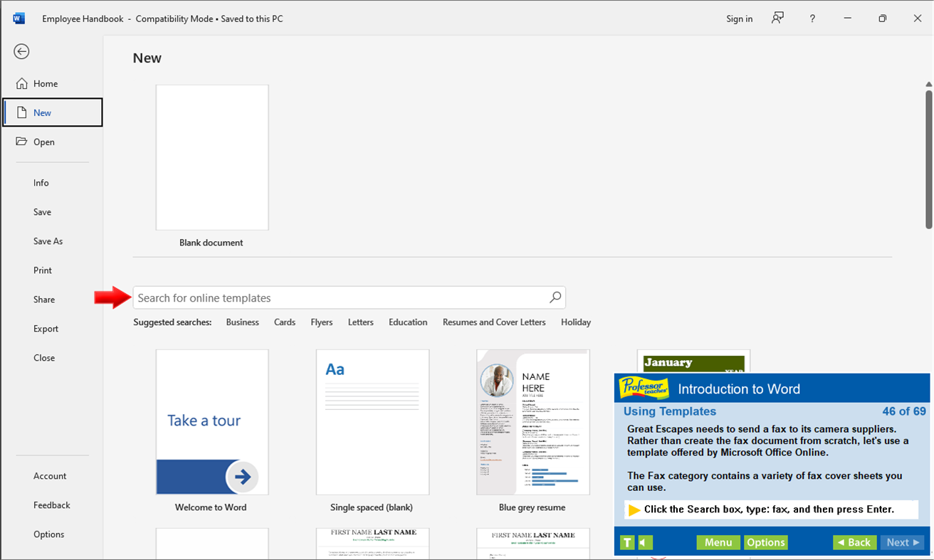Switch to the Info section
Screen dimensions: 934x560
click(41, 183)
